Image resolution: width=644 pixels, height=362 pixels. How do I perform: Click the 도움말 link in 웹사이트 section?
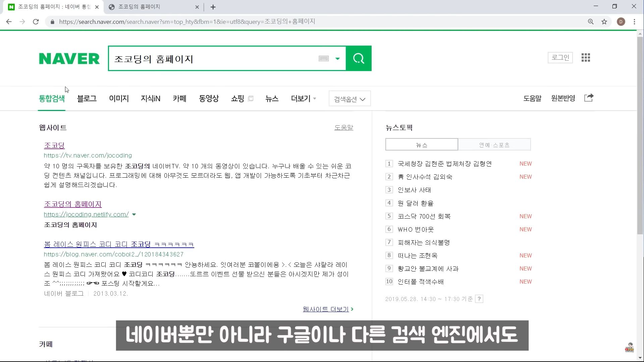344,127
